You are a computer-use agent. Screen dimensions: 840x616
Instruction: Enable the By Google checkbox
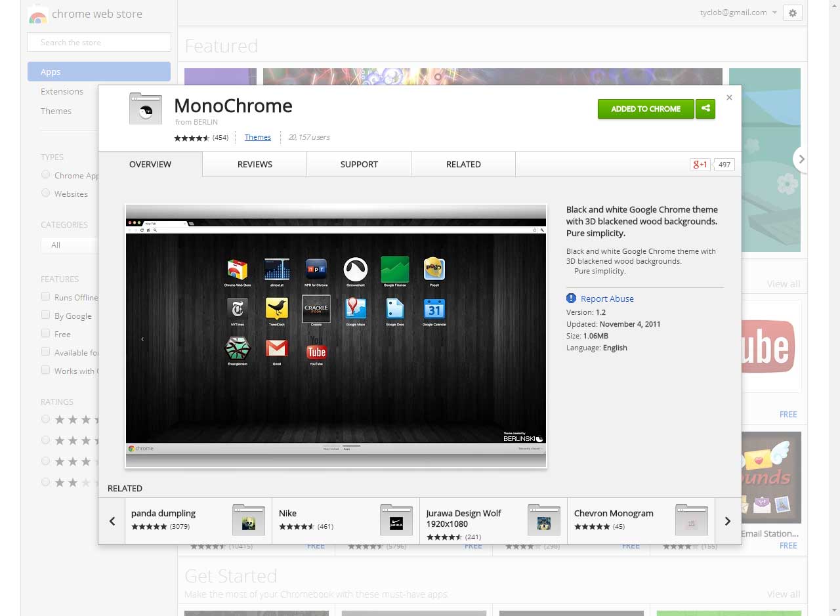coord(45,315)
